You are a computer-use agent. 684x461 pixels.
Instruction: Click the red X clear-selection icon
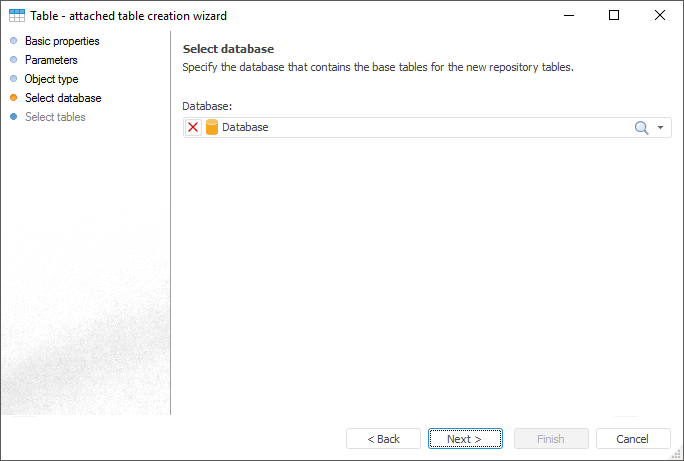coord(193,128)
